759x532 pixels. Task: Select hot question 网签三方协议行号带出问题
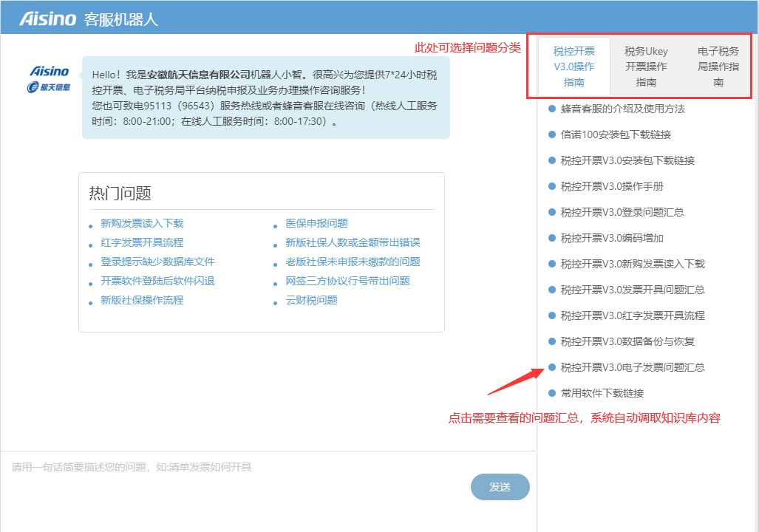click(x=347, y=281)
